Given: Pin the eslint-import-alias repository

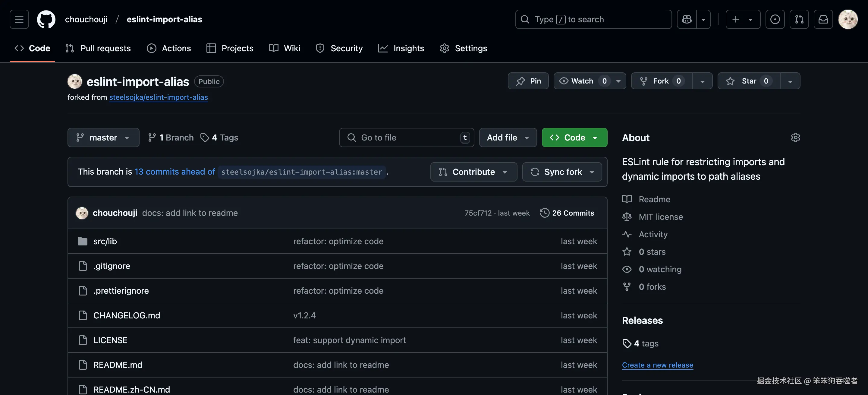Looking at the screenshot, I should click(x=528, y=81).
